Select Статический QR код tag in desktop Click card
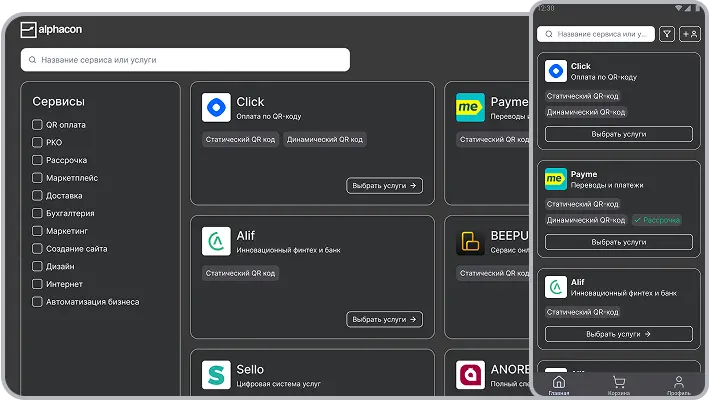 click(240, 140)
